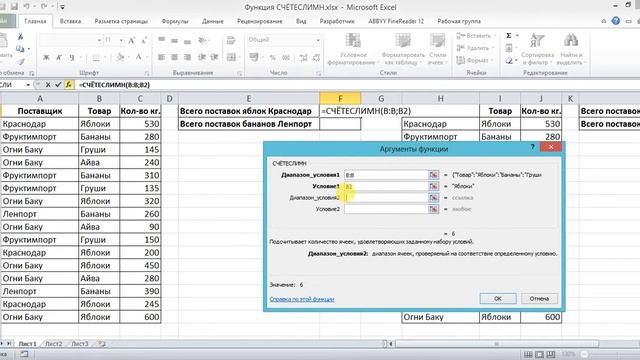Screen dimensions: 640x360
Task: Click the Excel help question mark icon
Action: pos(616,21)
